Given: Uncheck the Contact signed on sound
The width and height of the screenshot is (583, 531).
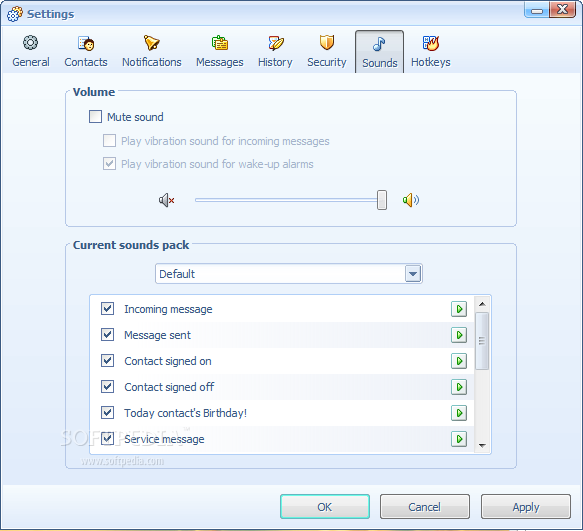Looking at the screenshot, I should pyautogui.click(x=107, y=361).
